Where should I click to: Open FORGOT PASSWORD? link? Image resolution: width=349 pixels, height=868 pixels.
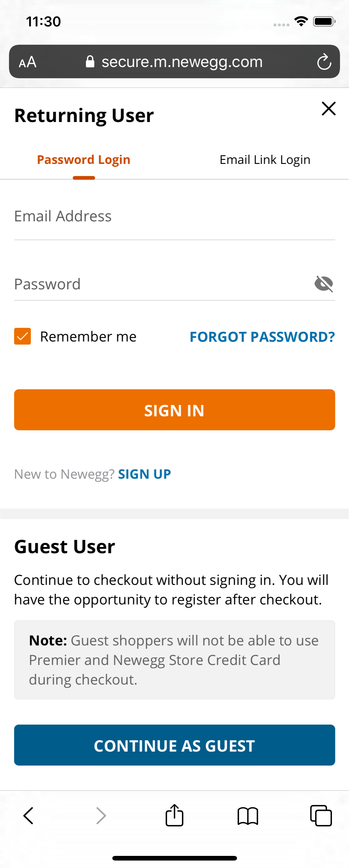click(x=262, y=337)
